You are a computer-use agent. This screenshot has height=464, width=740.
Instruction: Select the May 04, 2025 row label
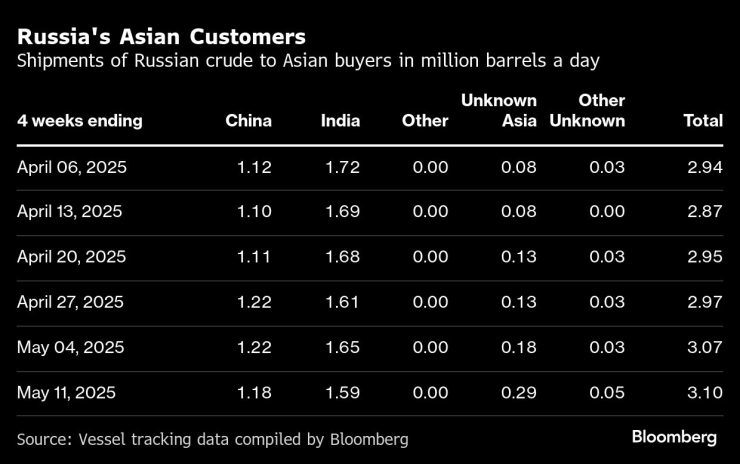70,347
